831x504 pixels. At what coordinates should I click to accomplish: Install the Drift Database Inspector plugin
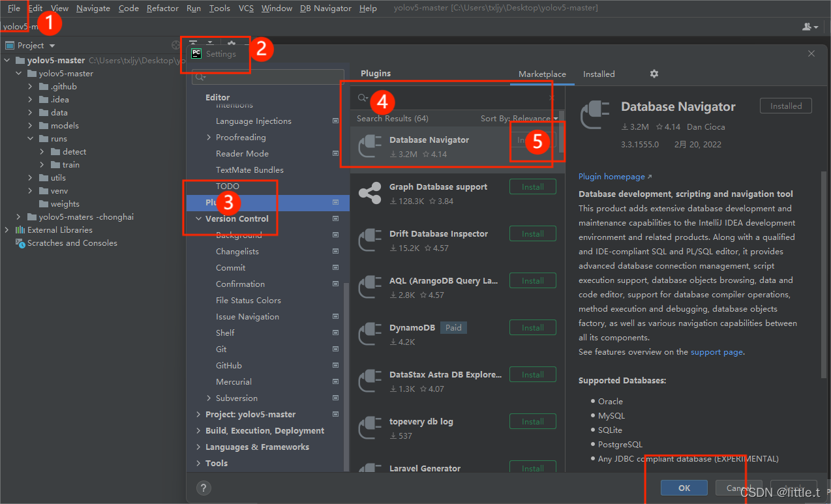532,234
